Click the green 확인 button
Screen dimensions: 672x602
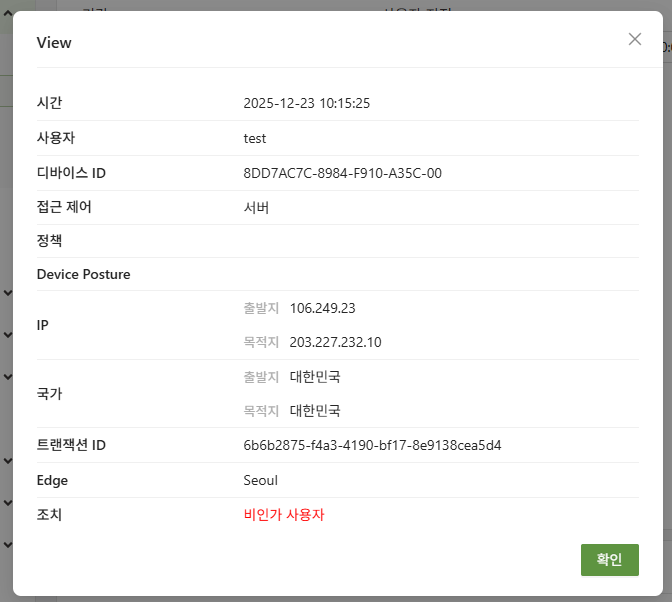tap(609, 560)
